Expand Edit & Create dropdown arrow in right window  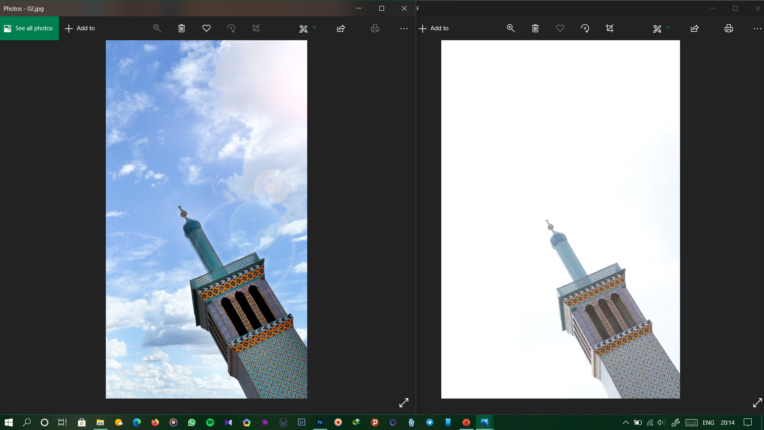tap(668, 28)
